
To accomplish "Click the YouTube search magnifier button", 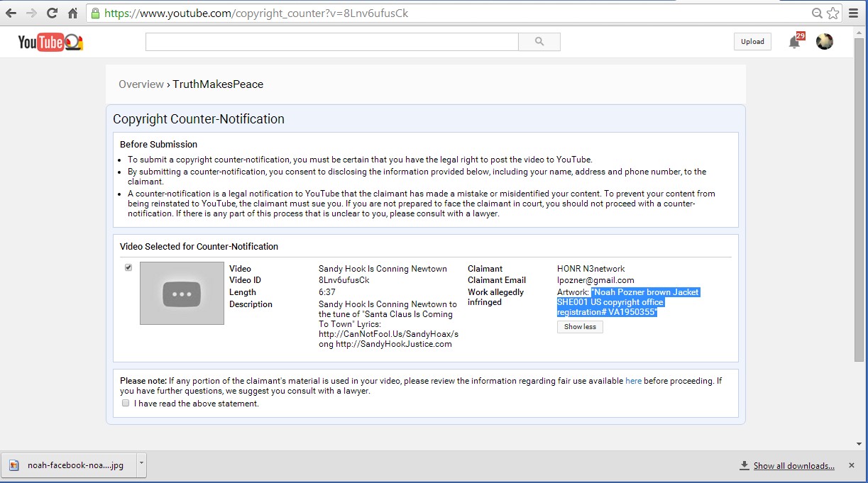I will pyautogui.click(x=539, y=42).
